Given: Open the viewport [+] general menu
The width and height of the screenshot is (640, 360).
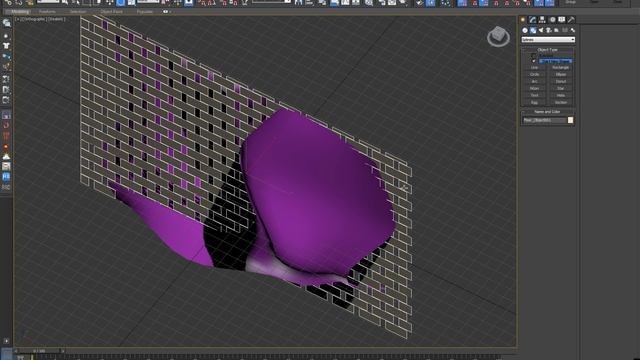Looking at the screenshot, I should [x=17, y=19].
